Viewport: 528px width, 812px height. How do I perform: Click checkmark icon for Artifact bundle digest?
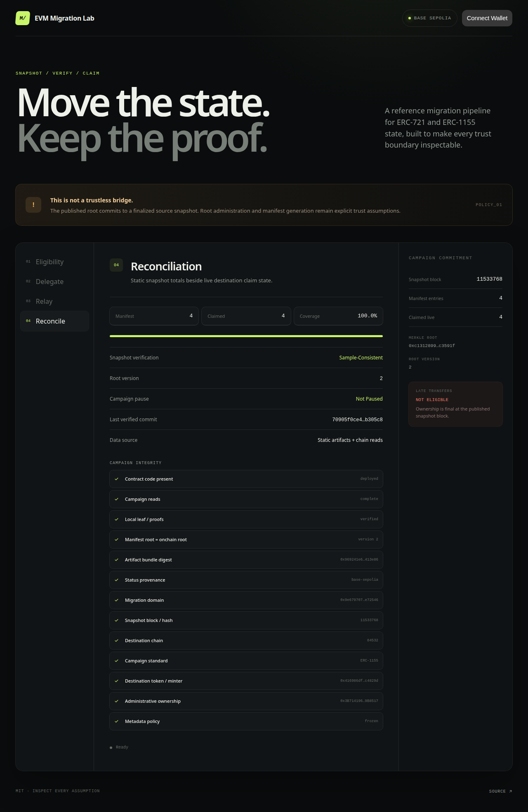pyautogui.click(x=117, y=560)
